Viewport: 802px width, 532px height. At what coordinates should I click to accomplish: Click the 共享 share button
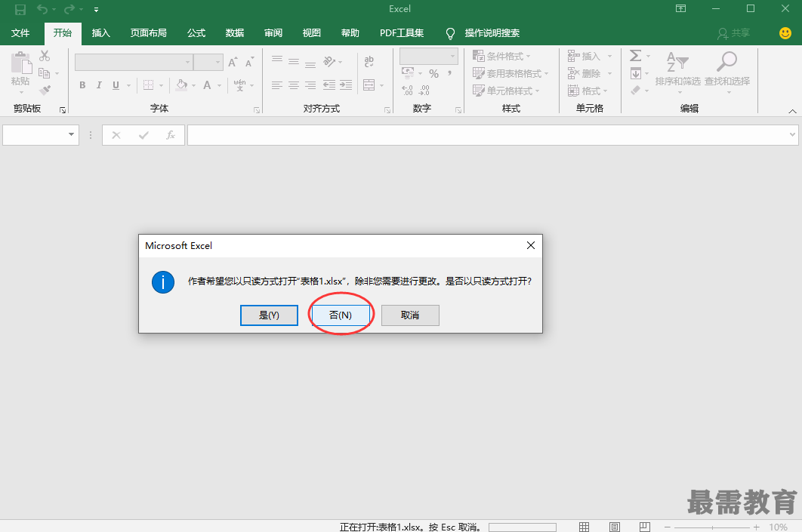coord(733,33)
